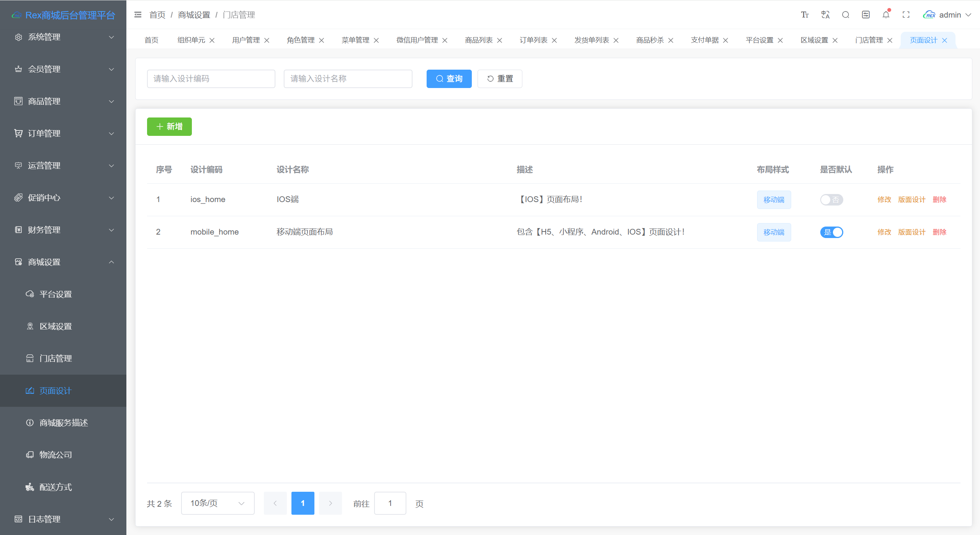Viewport: 980px width, 535px height.
Task: Click the theme settings icon in header
Action: point(865,15)
